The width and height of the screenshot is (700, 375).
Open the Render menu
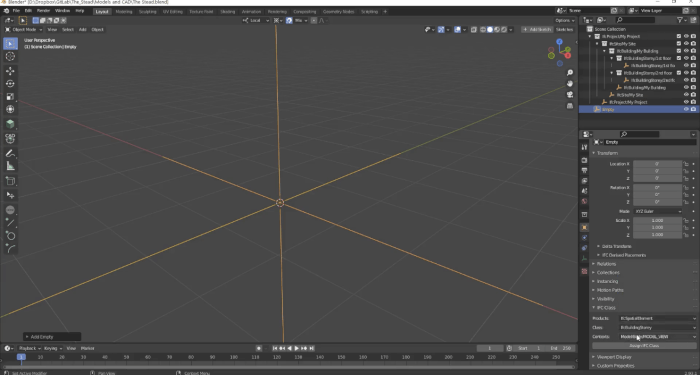tap(43, 11)
